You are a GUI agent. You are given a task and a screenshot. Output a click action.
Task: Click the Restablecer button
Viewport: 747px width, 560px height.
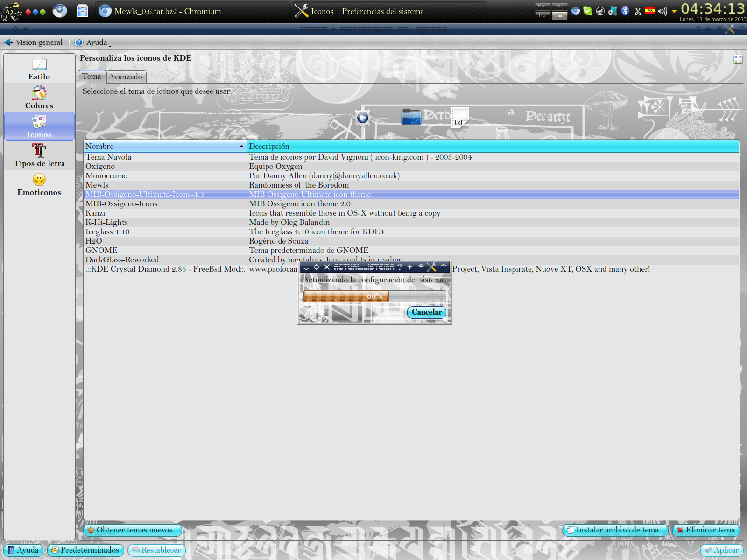pyautogui.click(x=156, y=550)
